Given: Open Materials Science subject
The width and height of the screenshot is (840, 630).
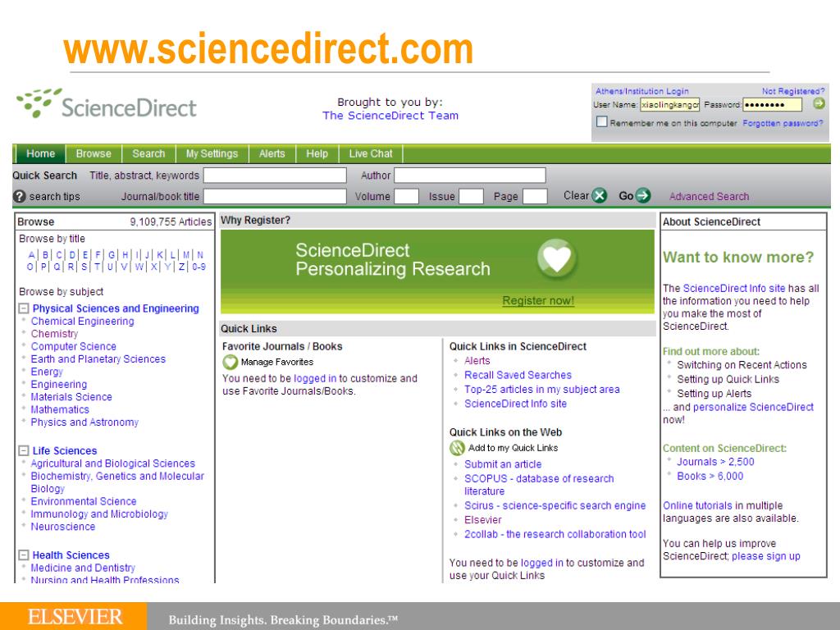Looking at the screenshot, I should (71, 397).
